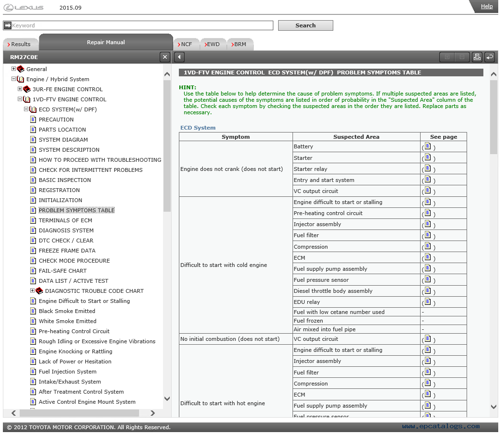Open FREEZE FRAME DATA page

pyautogui.click(x=67, y=251)
